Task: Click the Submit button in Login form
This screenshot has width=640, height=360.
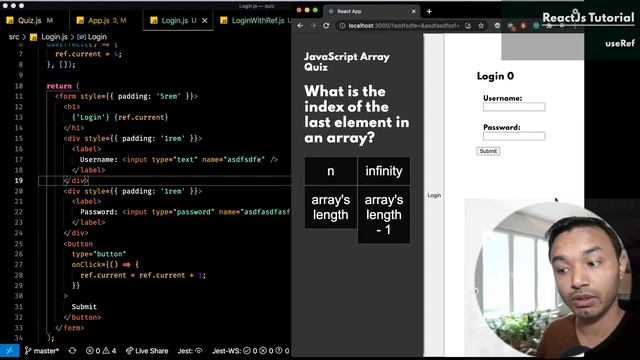Action: [x=488, y=151]
